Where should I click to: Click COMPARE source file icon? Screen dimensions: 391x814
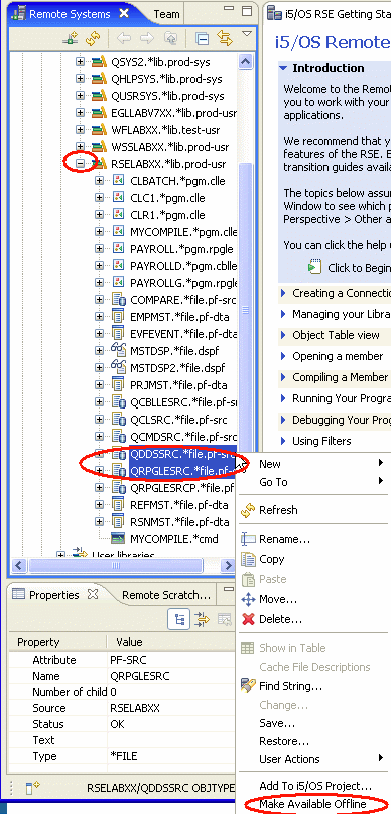tap(119, 300)
